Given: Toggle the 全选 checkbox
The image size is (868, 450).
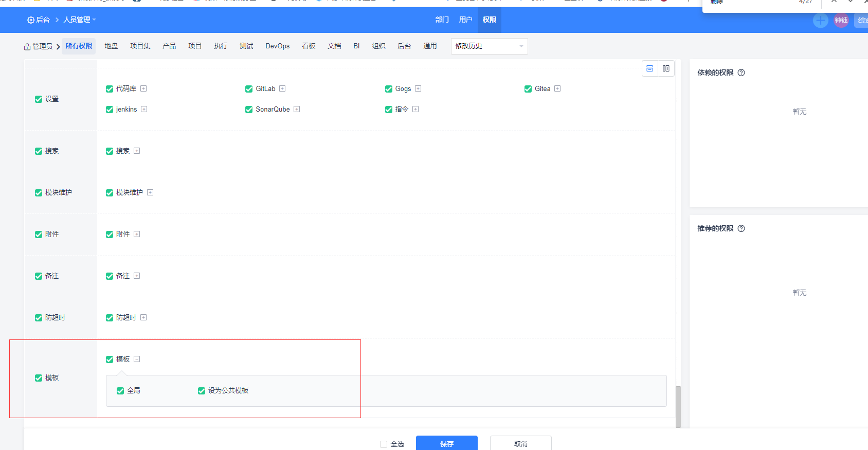Looking at the screenshot, I should (384, 444).
